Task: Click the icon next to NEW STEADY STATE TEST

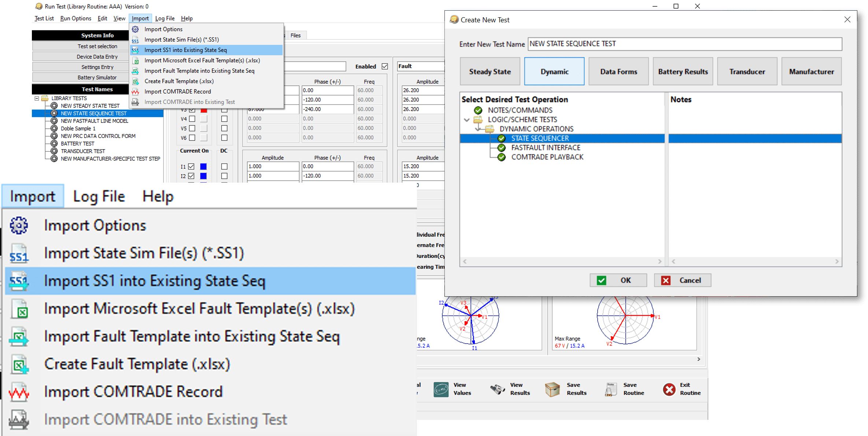Action: point(54,106)
